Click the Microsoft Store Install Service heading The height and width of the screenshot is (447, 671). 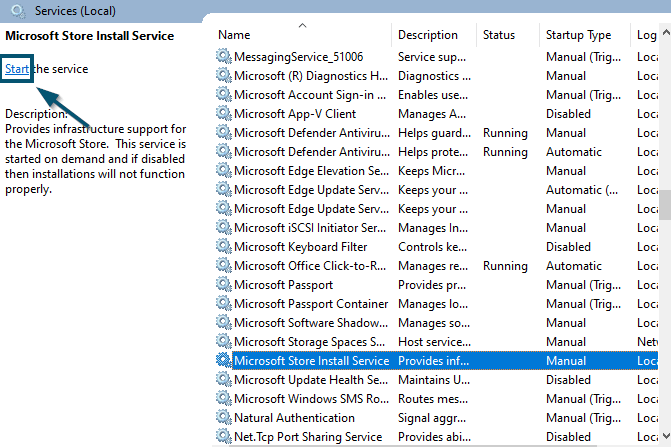coord(89,36)
